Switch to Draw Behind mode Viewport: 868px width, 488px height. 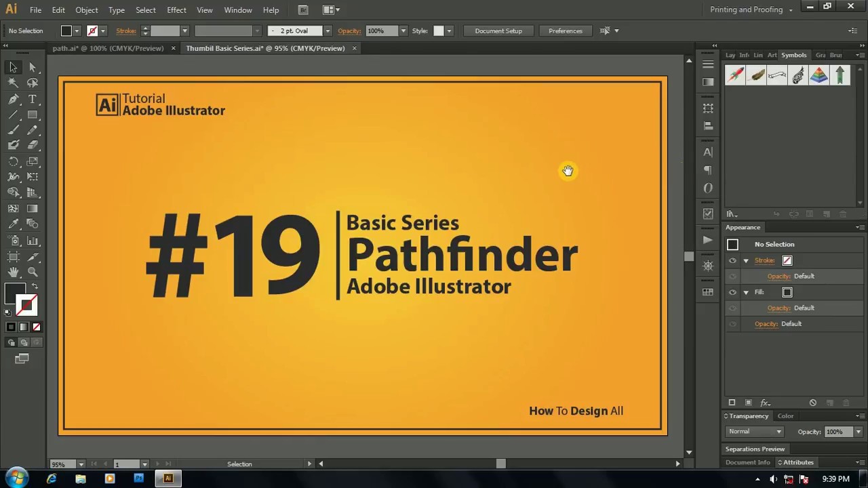[23, 343]
